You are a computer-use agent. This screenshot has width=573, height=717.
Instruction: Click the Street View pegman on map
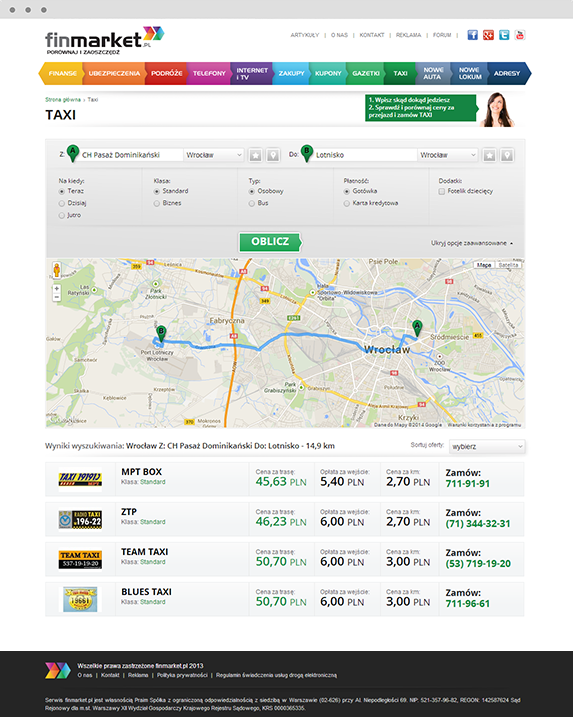click(x=57, y=270)
